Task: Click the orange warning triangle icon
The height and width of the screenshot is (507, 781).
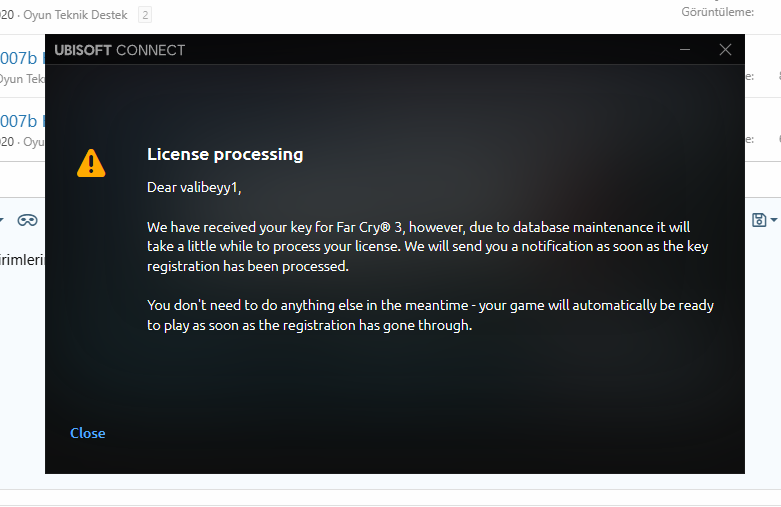Action: click(x=91, y=162)
